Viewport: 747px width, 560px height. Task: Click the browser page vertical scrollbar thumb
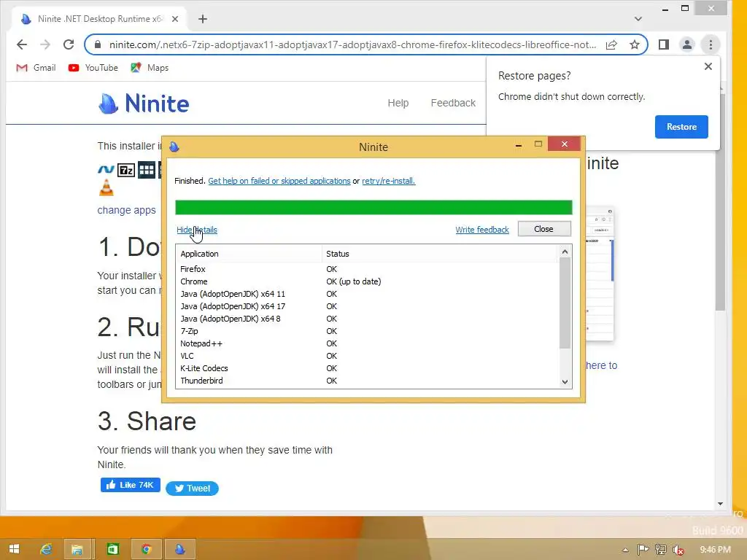pos(720,202)
